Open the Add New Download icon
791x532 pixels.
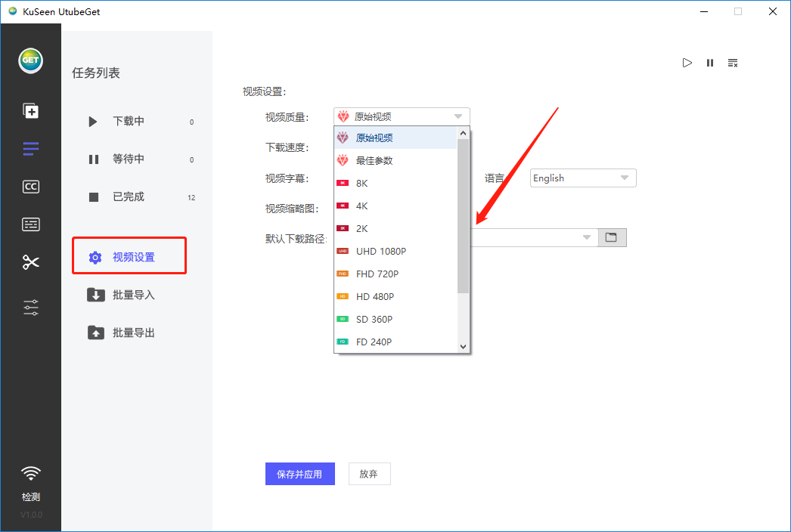tap(30, 110)
